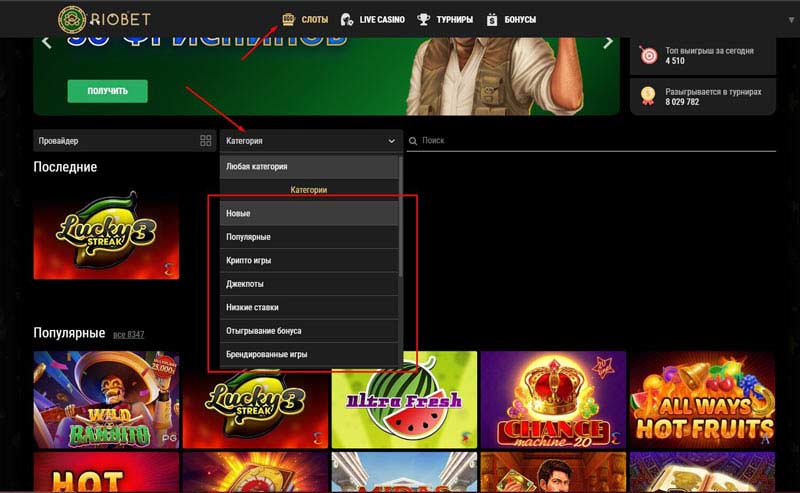Click the slot machine icon beside Слоты

289,19
